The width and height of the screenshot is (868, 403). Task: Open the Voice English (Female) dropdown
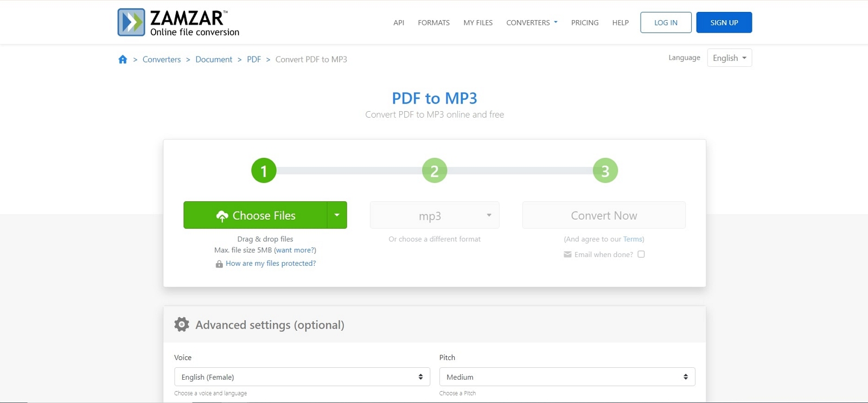point(302,377)
